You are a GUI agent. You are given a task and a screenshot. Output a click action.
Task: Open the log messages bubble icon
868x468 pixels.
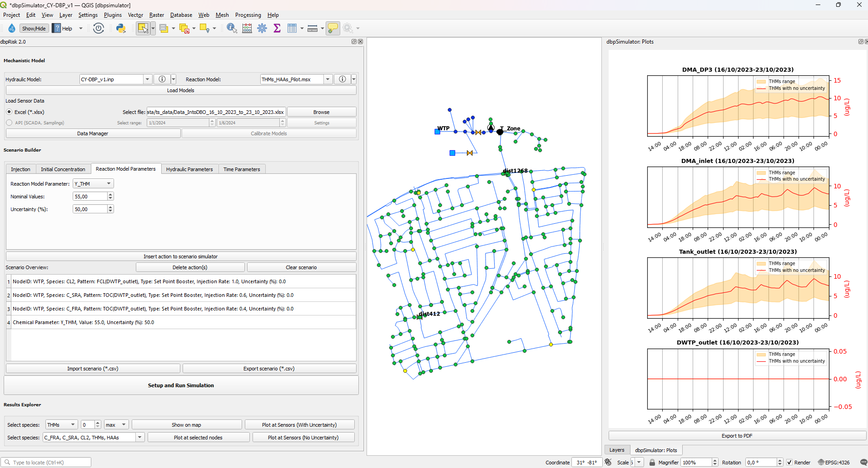(x=863, y=462)
